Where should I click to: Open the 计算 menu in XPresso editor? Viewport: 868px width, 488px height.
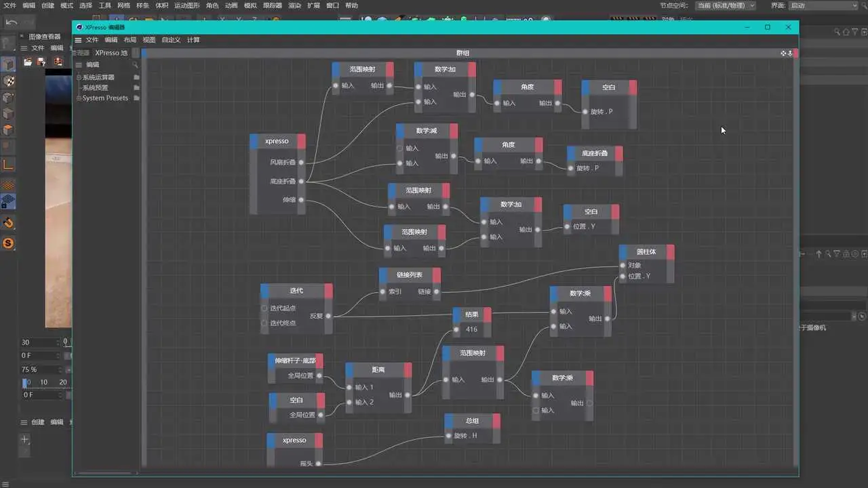coord(193,40)
